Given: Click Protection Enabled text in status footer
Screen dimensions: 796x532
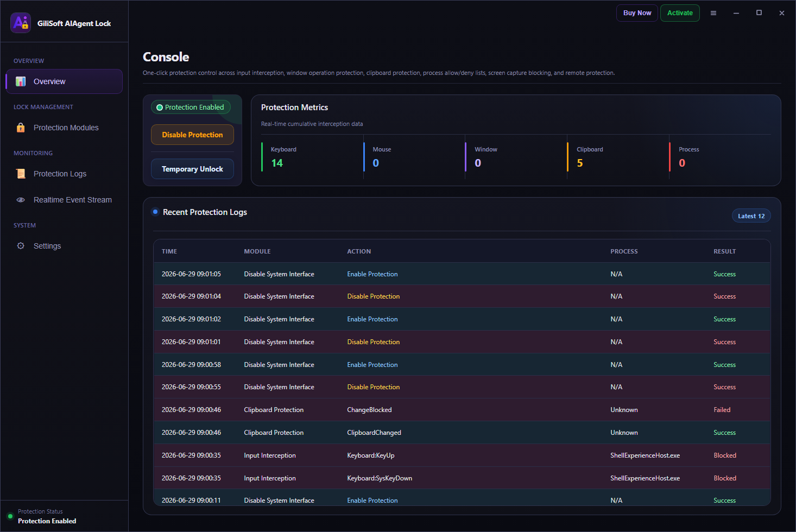Looking at the screenshot, I should (47, 521).
